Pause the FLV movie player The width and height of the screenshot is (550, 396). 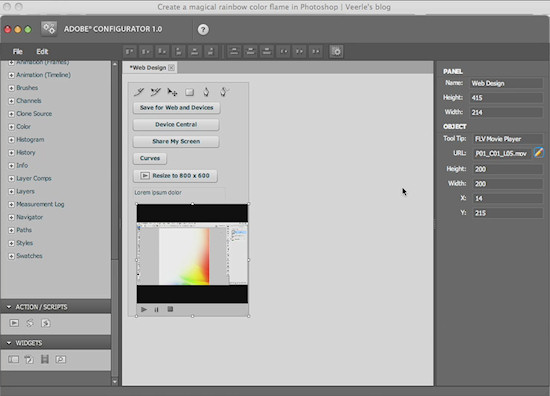coord(156,310)
